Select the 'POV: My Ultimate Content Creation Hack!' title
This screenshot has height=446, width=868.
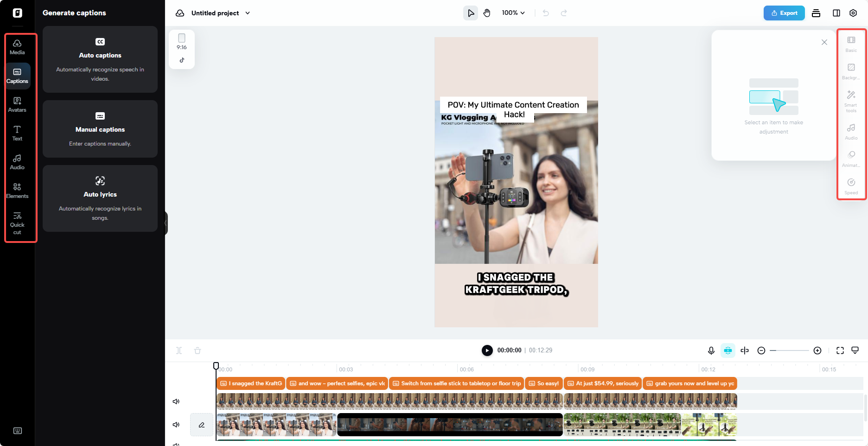(513, 109)
